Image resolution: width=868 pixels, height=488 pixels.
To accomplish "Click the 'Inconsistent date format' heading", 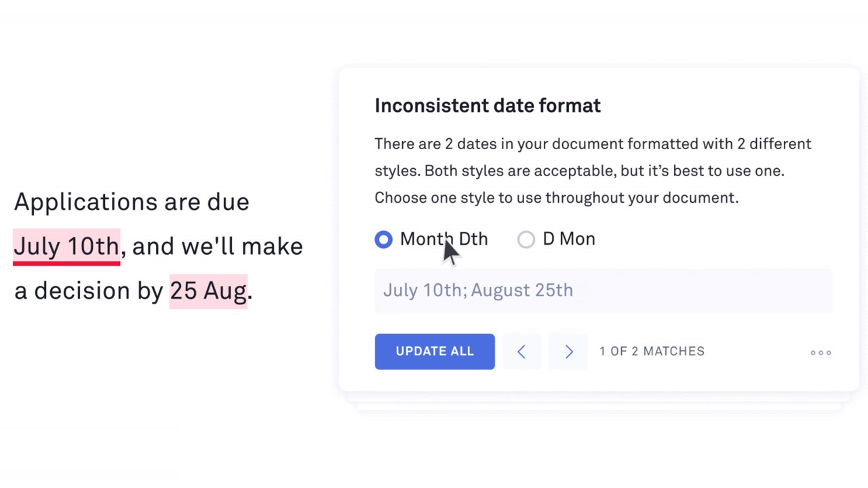I will click(x=488, y=106).
